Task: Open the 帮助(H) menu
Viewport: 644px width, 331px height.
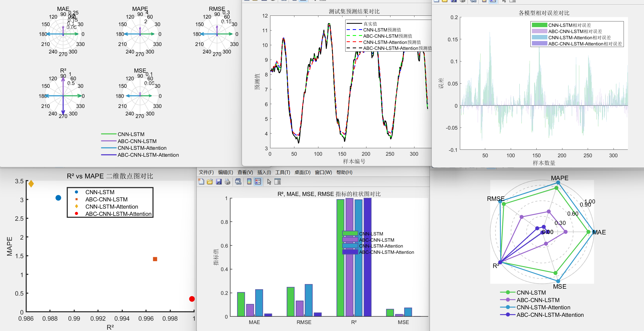Action: (x=344, y=172)
